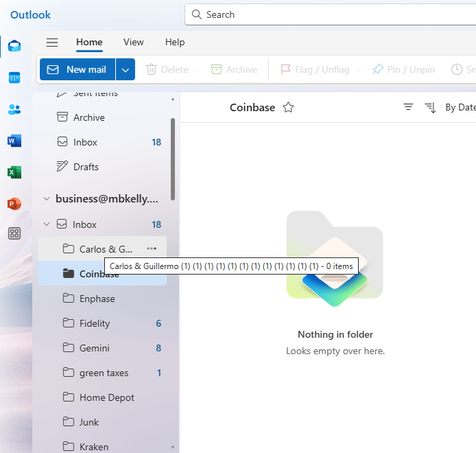The width and height of the screenshot is (476, 453).
Task: Compose with the New mail button
Action: pyautogui.click(x=78, y=69)
